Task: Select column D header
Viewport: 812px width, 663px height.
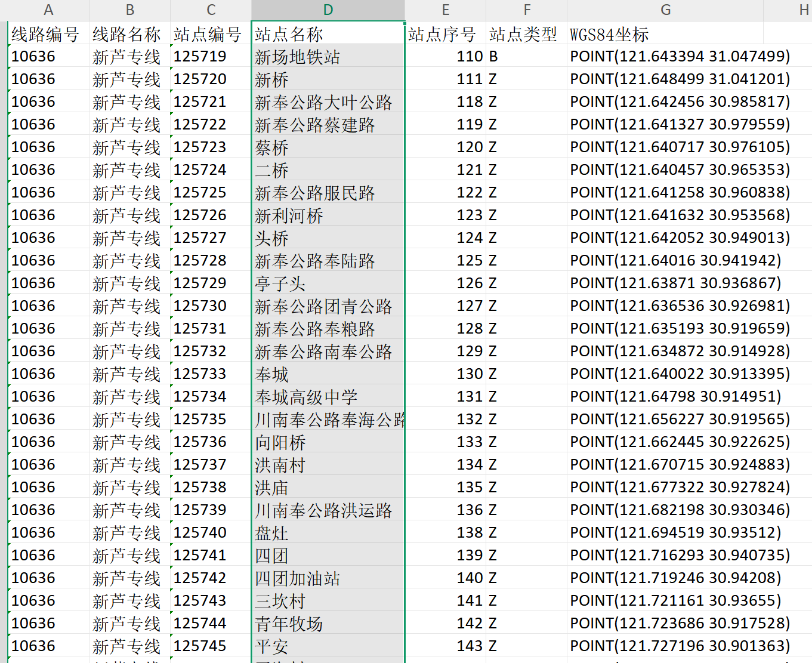Action: coord(328,10)
